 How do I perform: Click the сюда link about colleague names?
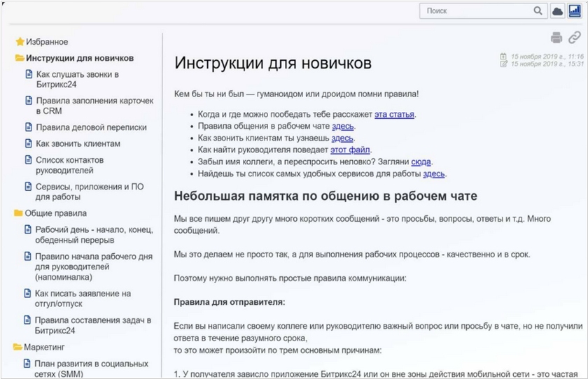click(421, 162)
